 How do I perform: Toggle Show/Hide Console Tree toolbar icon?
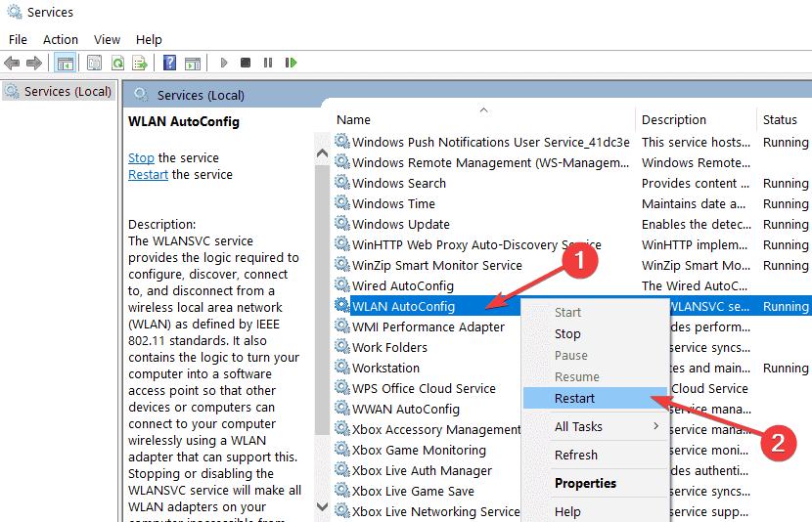click(66, 64)
